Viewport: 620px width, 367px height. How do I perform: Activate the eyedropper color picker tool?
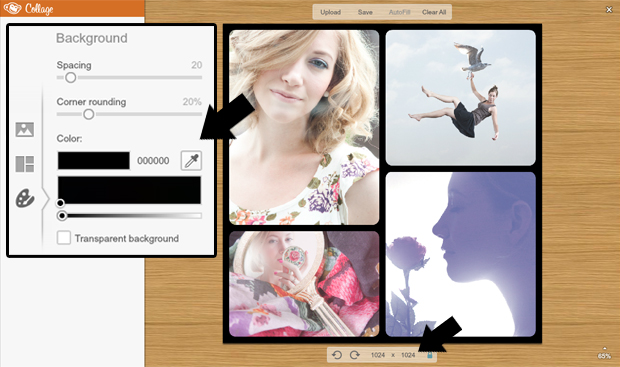[x=191, y=161]
